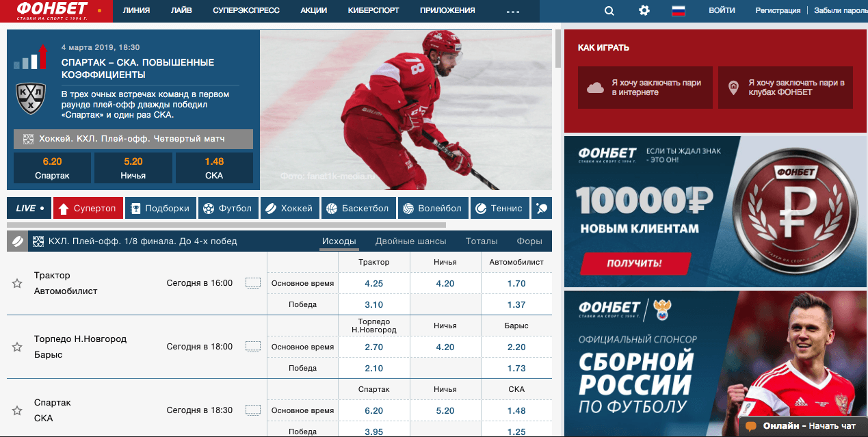Select Футбол sport filter
Screen dimensions: 868x437
pos(228,209)
